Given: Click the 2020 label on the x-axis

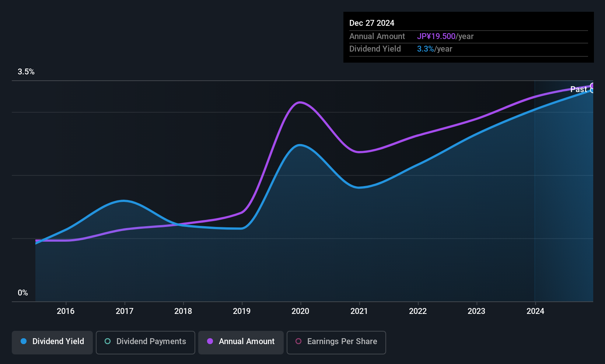Looking at the screenshot, I should pyautogui.click(x=300, y=311).
